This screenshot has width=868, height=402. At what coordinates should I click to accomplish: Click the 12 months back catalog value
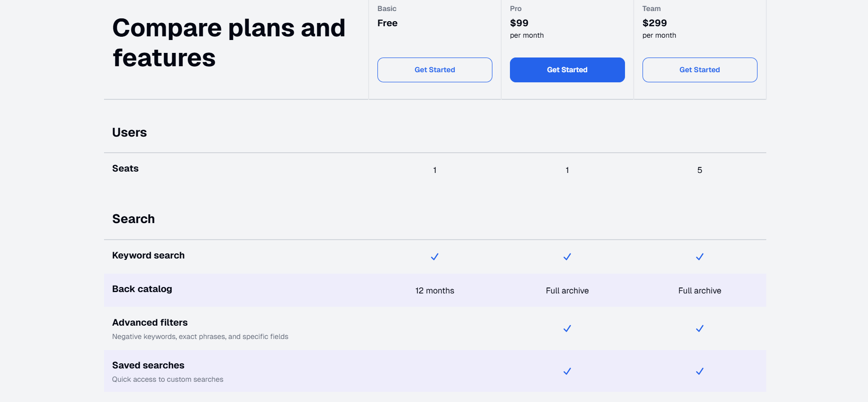(434, 290)
